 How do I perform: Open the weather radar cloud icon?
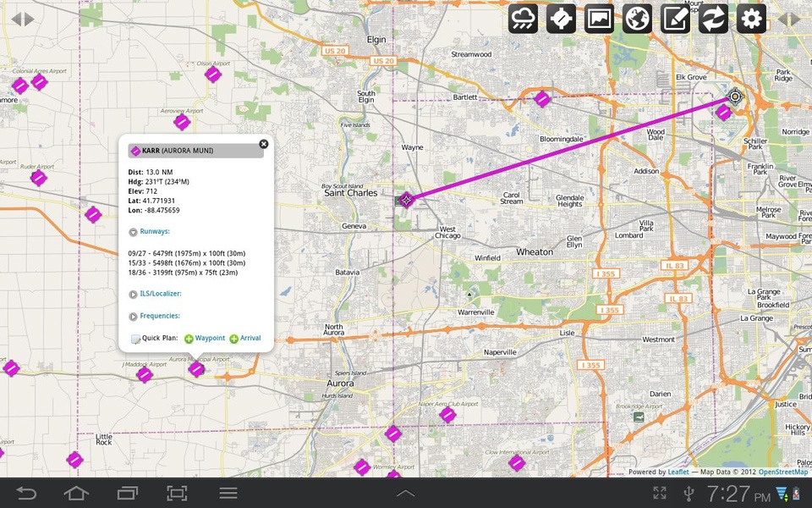pyautogui.click(x=523, y=19)
